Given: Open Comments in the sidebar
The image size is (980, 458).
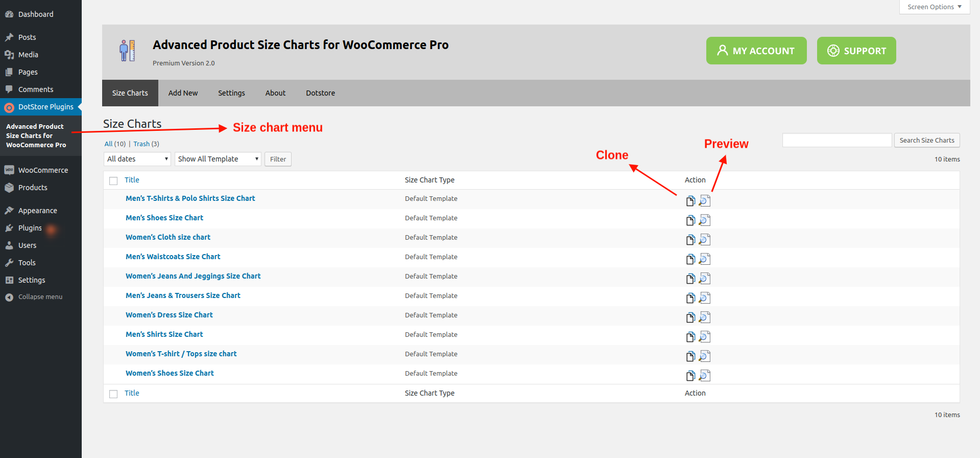Looking at the screenshot, I should click(x=41, y=89).
